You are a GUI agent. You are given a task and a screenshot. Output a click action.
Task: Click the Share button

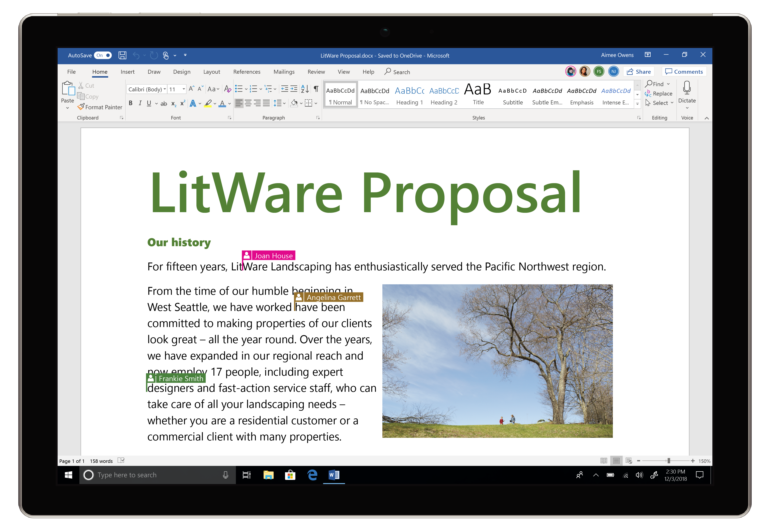[x=639, y=72]
